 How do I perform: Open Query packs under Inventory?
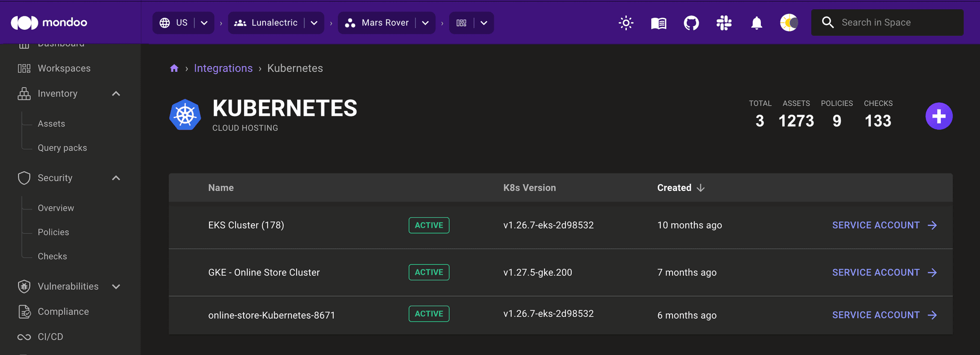coord(62,148)
